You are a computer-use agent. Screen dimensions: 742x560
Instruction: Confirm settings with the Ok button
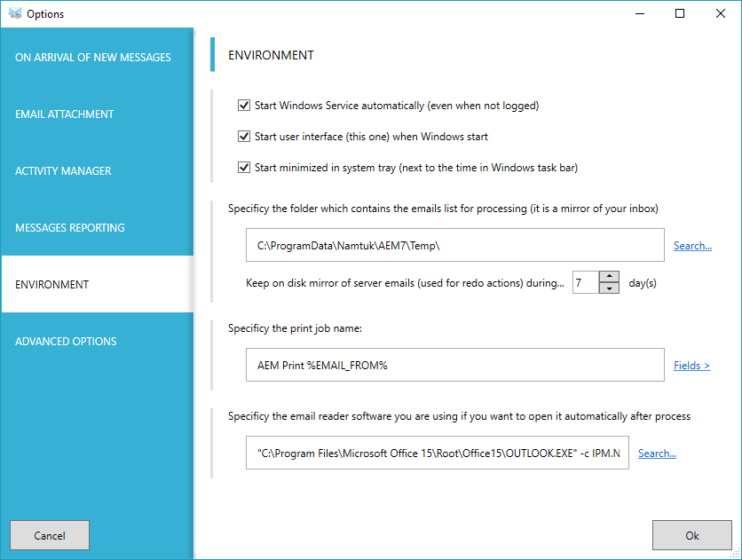(x=691, y=535)
